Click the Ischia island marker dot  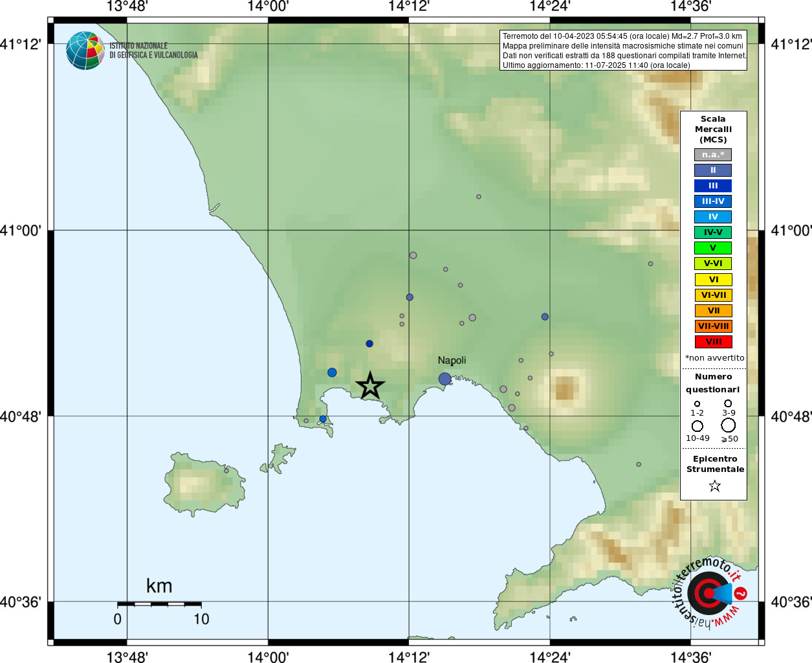[x=226, y=471]
